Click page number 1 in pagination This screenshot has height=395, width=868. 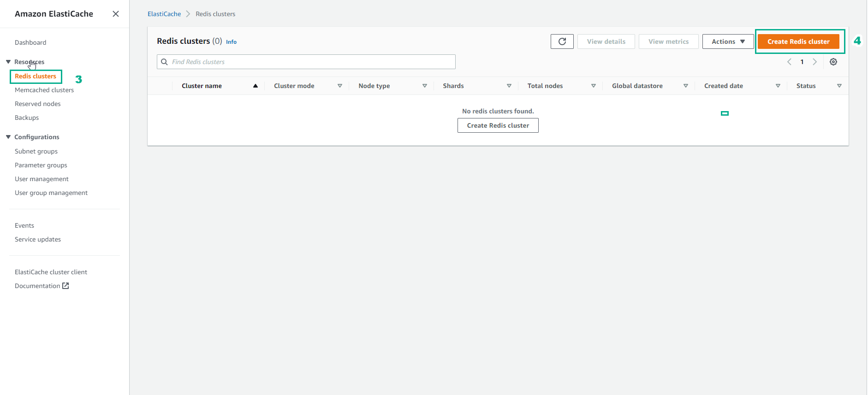coord(802,62)
